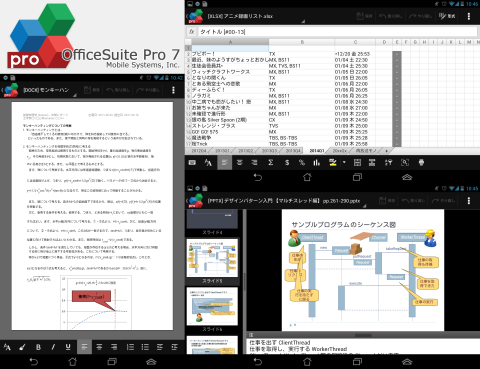This screenshot has width=480, height=369.
Task: Select the slide 5 thumbnail in the presentation
Action: point(212,258)
